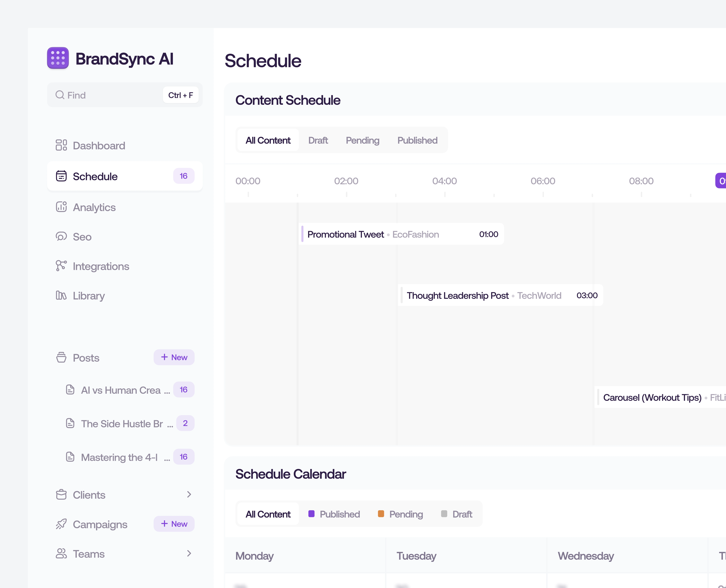The width and height of the screenshot is (726, 588).
Task: Click the Content Schedule heading
Action: [x=288, y=100]
